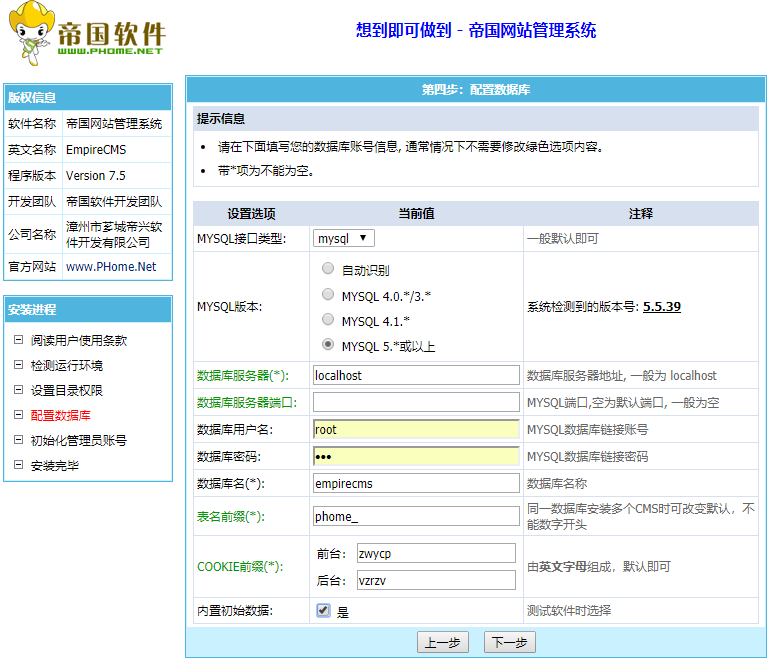The image size is (771, 672).
Task: Select the 自动识别 MySQL version radio
Action: click(328, 269)
